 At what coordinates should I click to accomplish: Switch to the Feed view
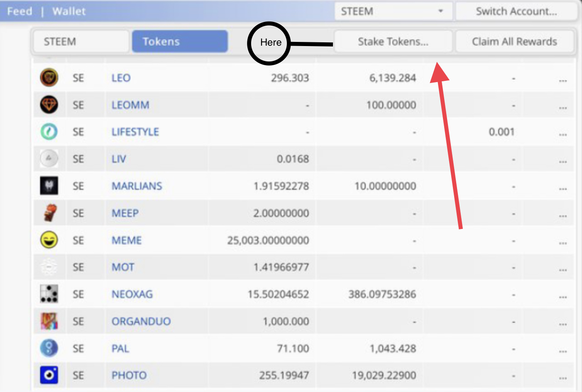point(20,11)
